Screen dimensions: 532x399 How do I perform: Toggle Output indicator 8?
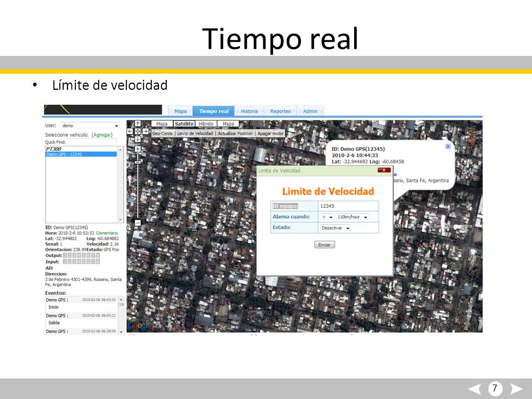(98, 255)
